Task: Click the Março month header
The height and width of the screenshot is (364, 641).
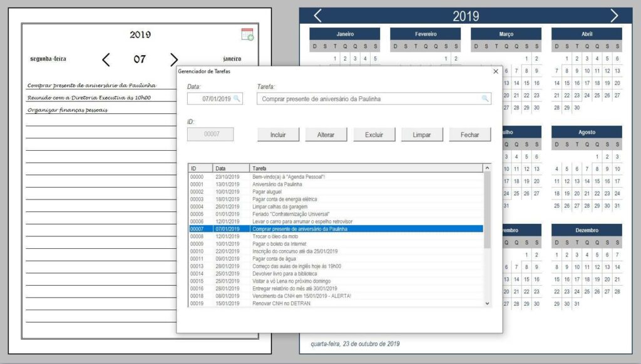Action: click(506, 34)
